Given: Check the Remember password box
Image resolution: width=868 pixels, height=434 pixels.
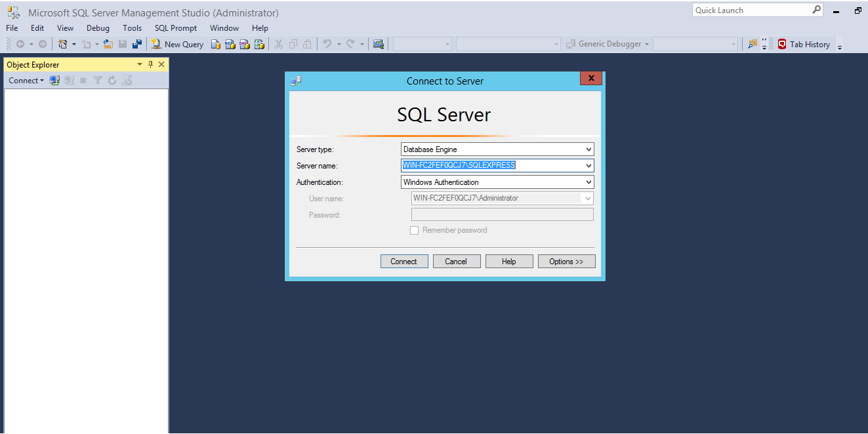Looking at the screenshot, I should click(x=414, y=230).
